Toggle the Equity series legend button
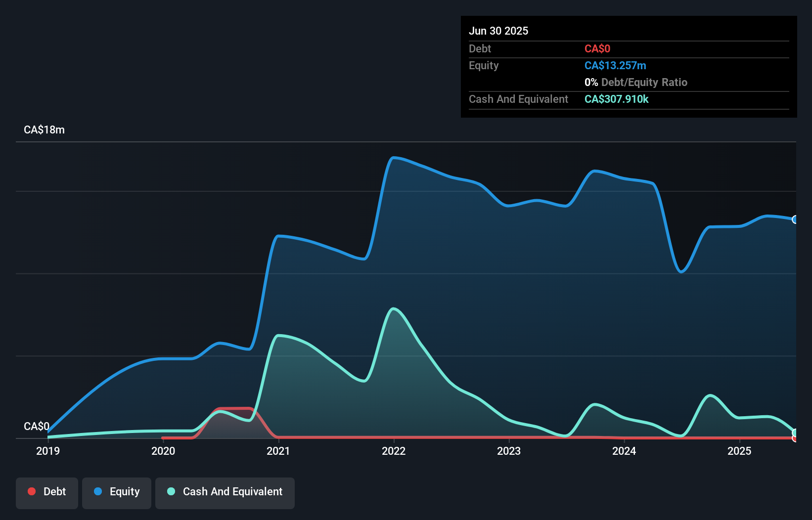 pyautogui.click(x=117, y=493)
